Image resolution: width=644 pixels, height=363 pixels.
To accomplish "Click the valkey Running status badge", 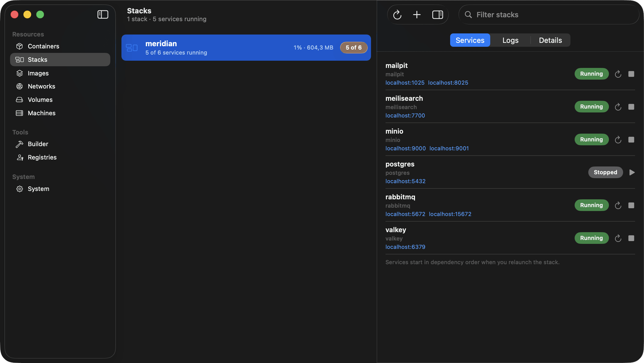I will [x=591, y=238].
